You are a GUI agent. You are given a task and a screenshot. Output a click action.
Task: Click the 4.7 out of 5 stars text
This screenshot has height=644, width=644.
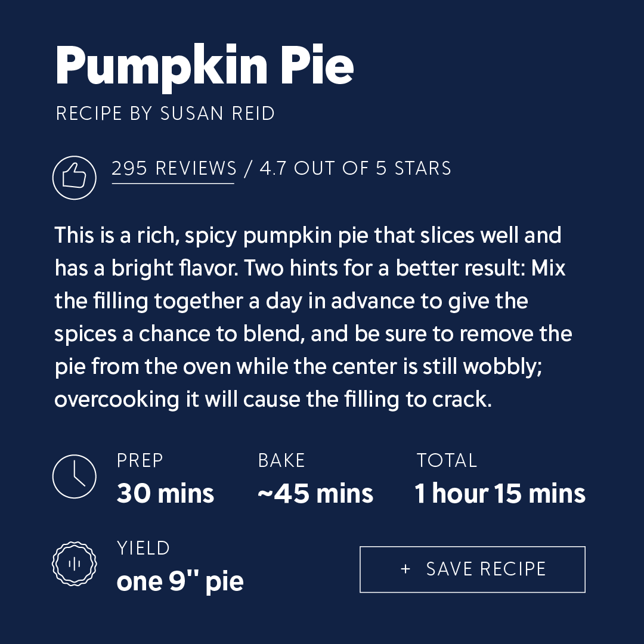point(355,168)
